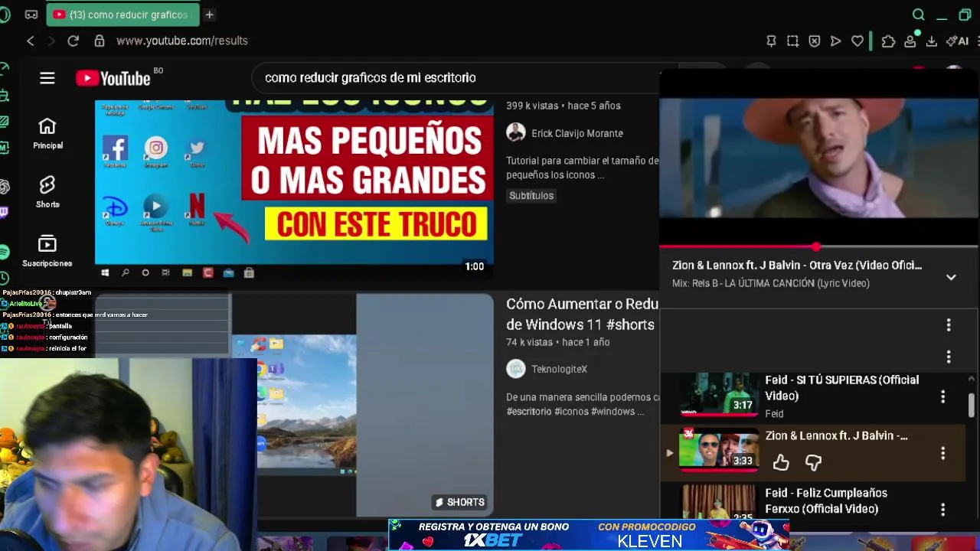Viewport: 980px width, 551px height.
Task: Click the pin icon in address bar
Action: click(x=772, y=41)
